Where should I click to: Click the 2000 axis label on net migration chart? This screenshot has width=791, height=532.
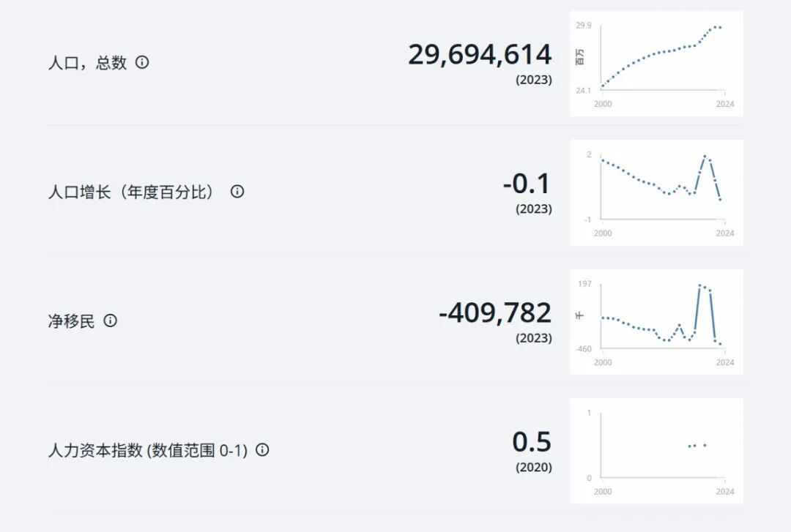tap(603, 362)
